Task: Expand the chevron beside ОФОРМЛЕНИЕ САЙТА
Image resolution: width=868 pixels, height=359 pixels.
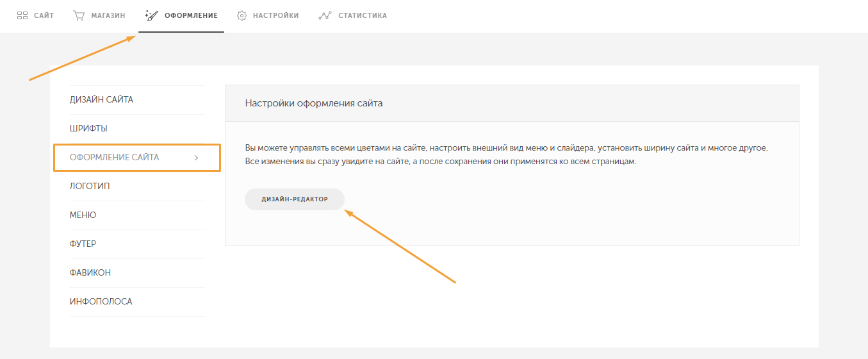Action: (196, 158)
